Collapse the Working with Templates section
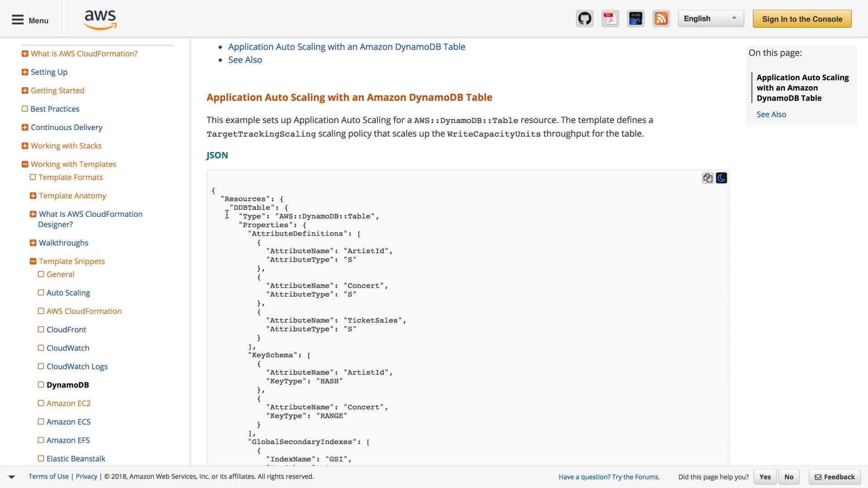 coord(25,164)
